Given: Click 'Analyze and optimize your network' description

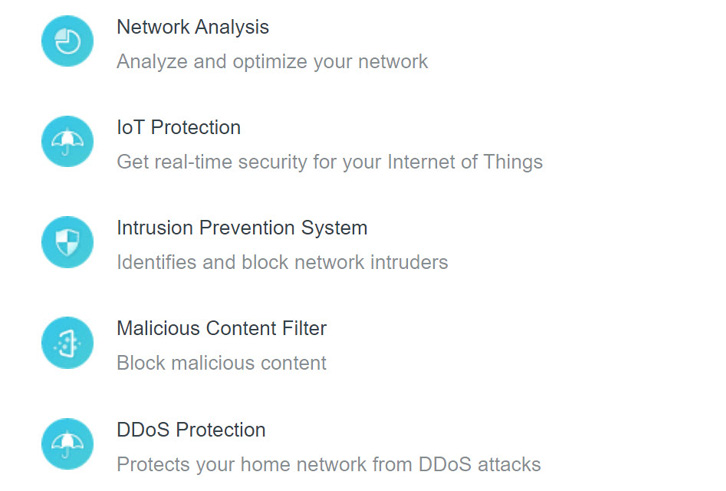Looking at the screenshot, I should coord(272,62).
